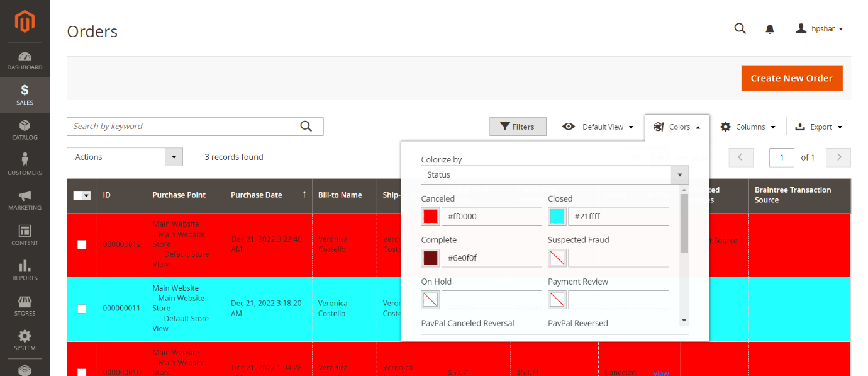Open the Export menu
The width and height of the screenshot is (868, 376).
818,127
